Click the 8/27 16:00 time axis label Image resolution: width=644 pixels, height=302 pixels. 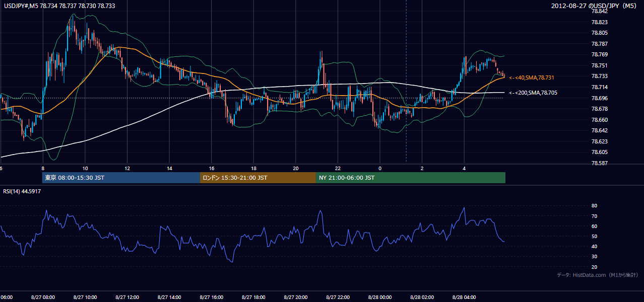(212, 297)
